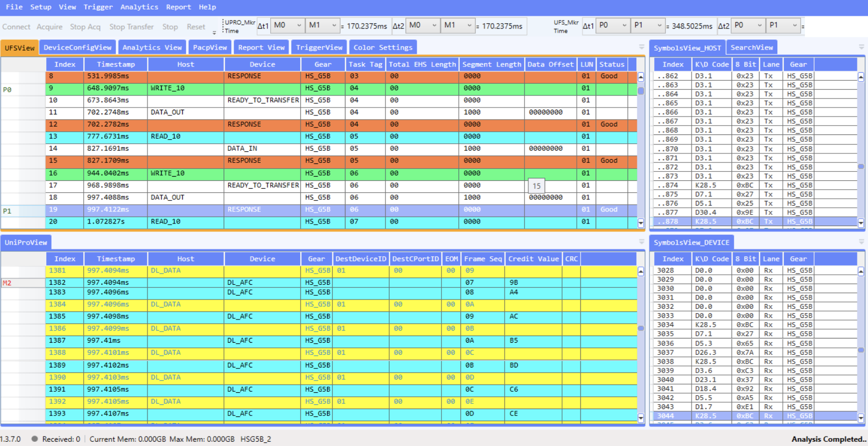Open the Trigger menu
The image size is (868, 446).
click(98, 7)
